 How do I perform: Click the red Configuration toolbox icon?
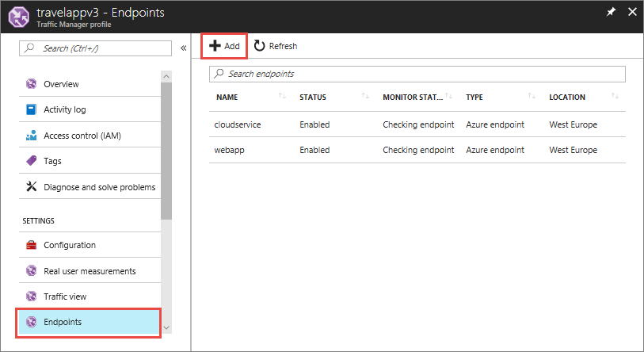31,245
